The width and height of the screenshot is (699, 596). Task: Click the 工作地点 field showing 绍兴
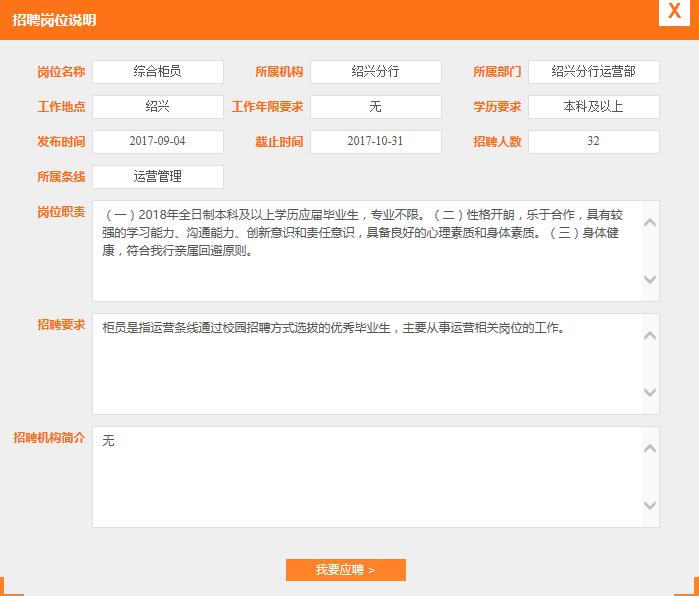pyautogui.click(x=158, y=107)
